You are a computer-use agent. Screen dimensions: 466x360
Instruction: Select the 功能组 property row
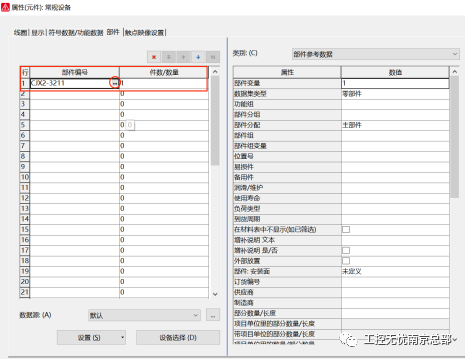[x=341, y=104]
